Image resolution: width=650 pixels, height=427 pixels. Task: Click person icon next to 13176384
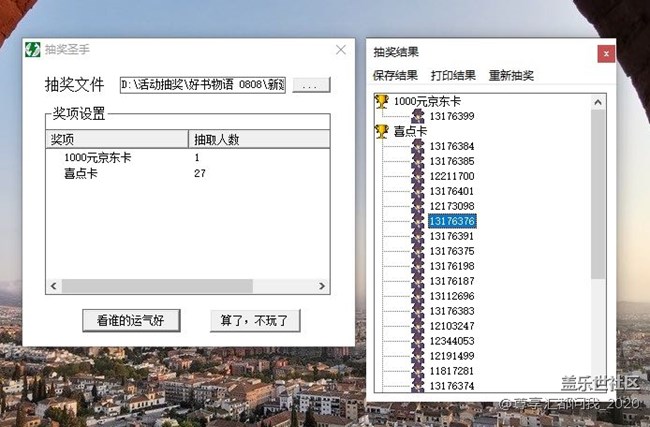pyautogui.click(x=418, y=146)
